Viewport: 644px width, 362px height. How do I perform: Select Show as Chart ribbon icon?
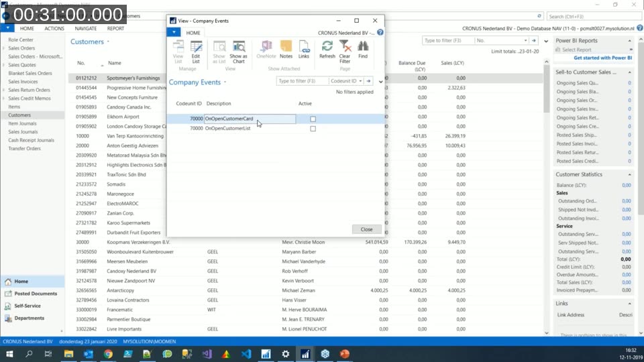[238, 52]
